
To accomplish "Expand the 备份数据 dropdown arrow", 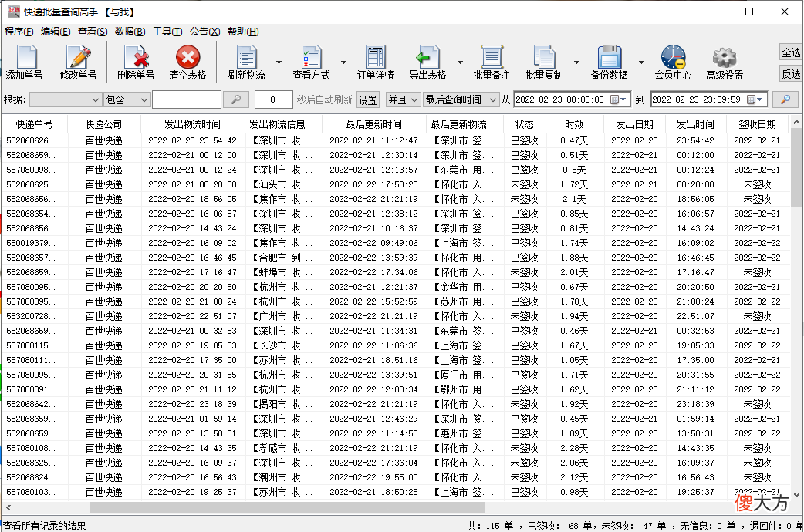I will coord(641,62).
